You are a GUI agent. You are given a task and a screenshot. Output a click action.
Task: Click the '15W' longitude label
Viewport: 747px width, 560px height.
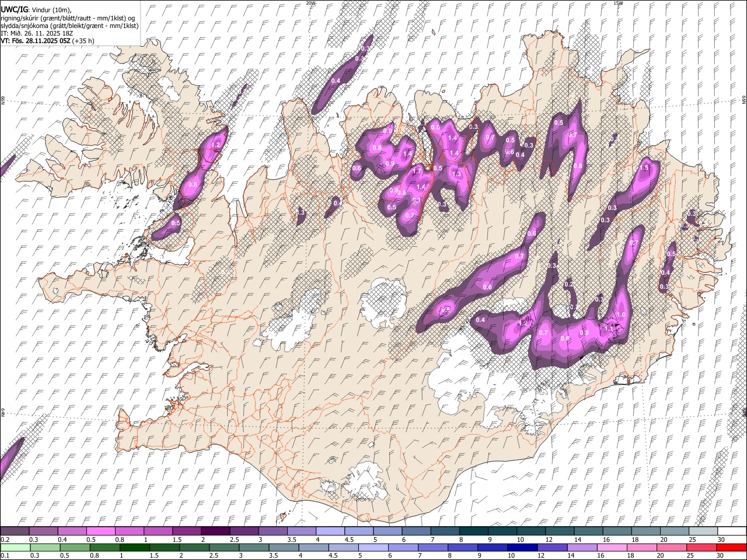pos(618,3)
